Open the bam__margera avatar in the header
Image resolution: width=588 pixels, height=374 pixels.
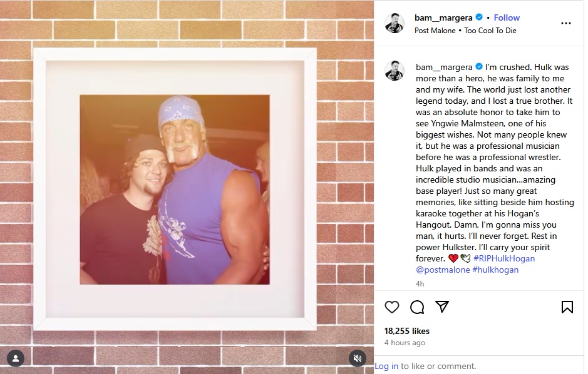[x=395, y=23]
